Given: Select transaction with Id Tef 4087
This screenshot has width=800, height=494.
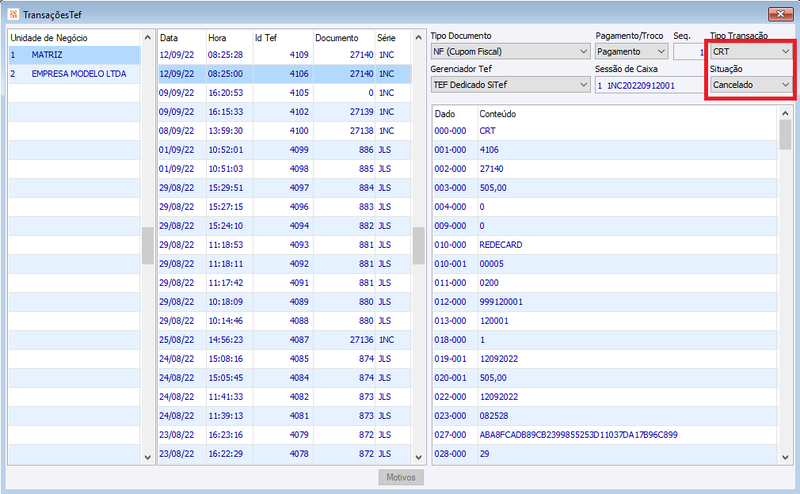Looking at the screenshot, I should tap(285, 339).
